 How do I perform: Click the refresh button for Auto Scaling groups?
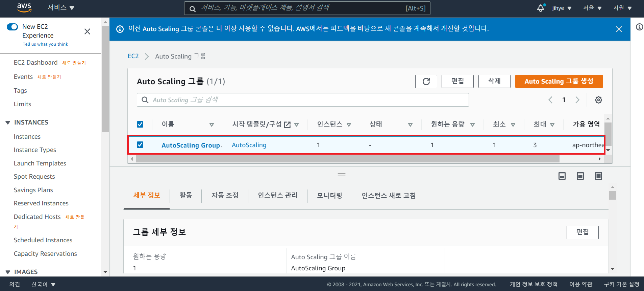(x=426, y=81)
